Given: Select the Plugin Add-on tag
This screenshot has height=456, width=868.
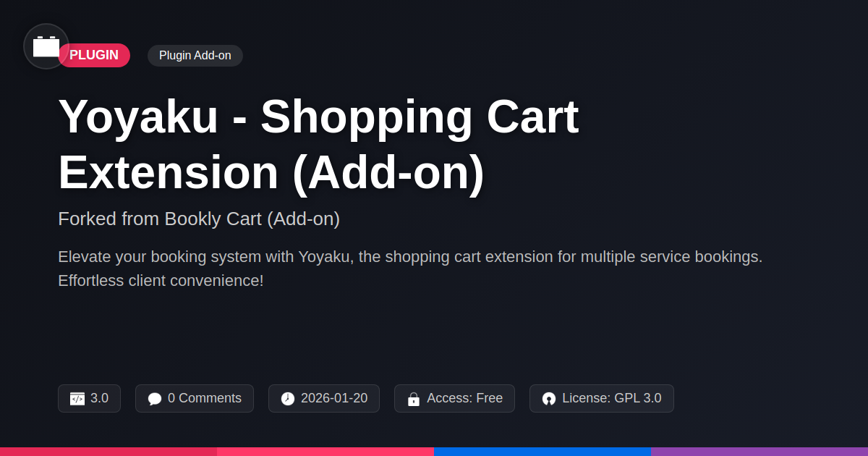Looking at the screenshot, I should (195, 56).
